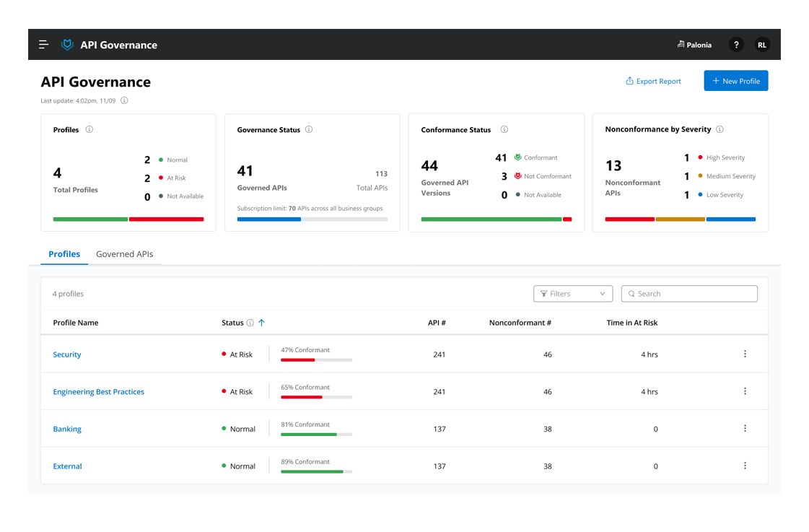Click the Nonconformant # column header
Image resolution: width=809 pixels, height=532 pixels.
520,323
